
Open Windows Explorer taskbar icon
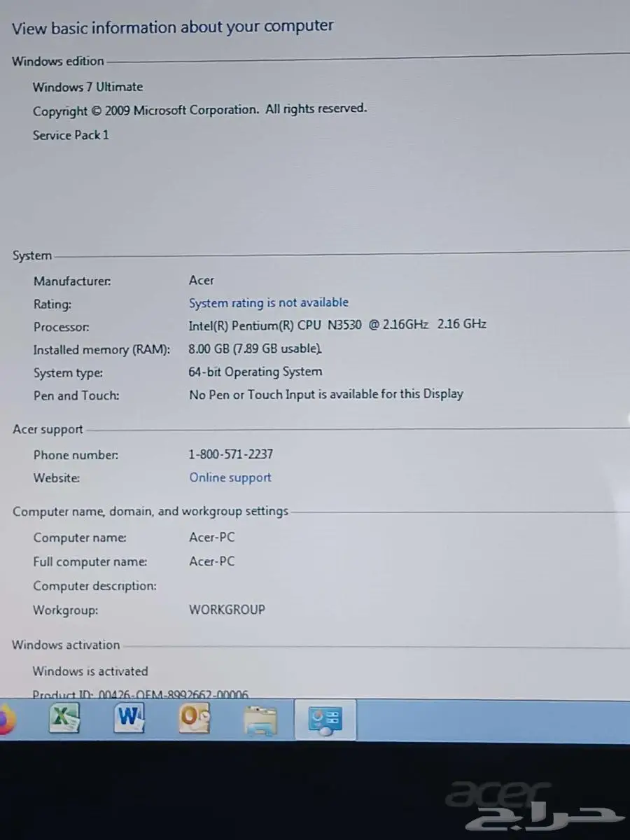coord(260,720)
